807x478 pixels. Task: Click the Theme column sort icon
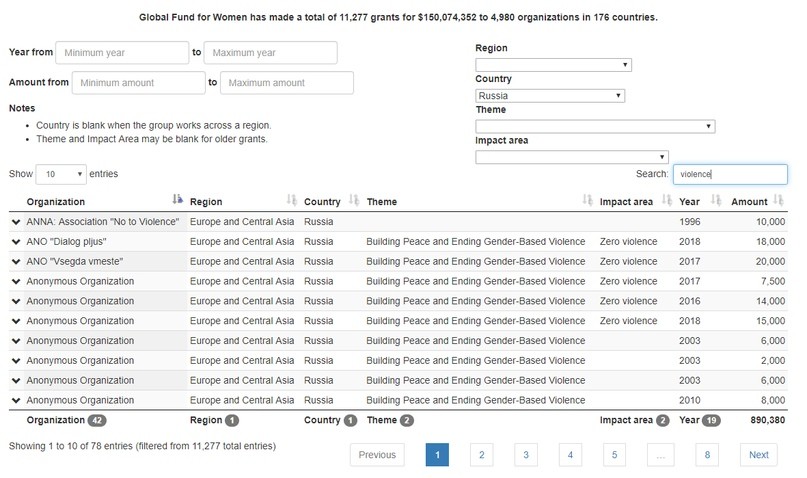click(x=587, y=201)
